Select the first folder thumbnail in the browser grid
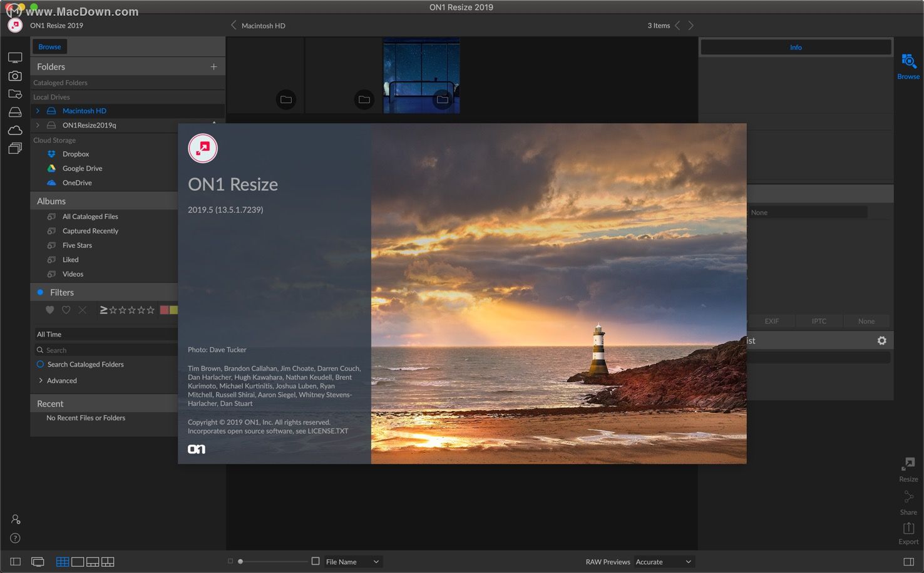Viewport: 924px width, 573px height. click(x=265, y=76)
